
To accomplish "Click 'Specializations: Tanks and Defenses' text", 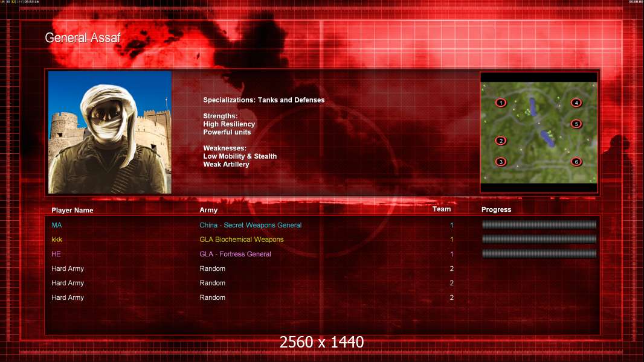I will tap(263, 100).
